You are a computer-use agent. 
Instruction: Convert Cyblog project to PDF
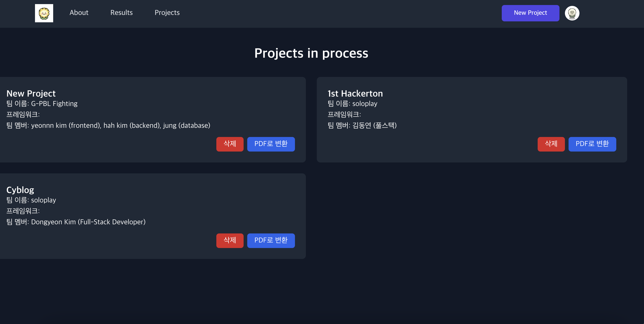[271, 240]
